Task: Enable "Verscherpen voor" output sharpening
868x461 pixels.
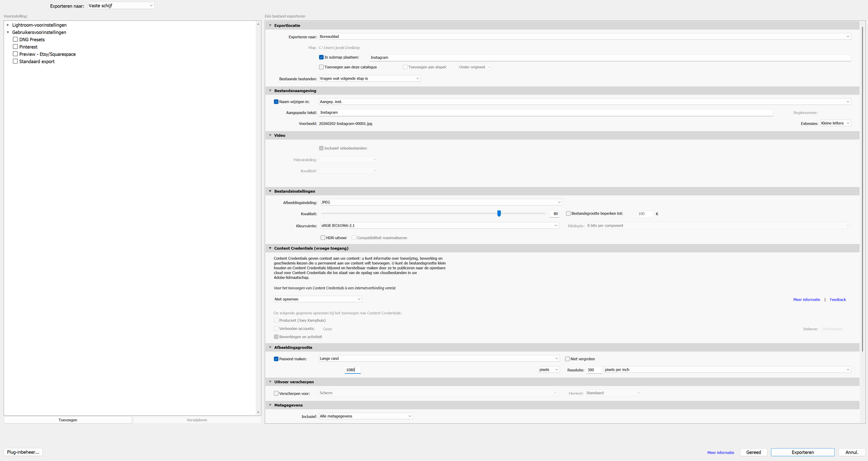Action: point(276,393)
